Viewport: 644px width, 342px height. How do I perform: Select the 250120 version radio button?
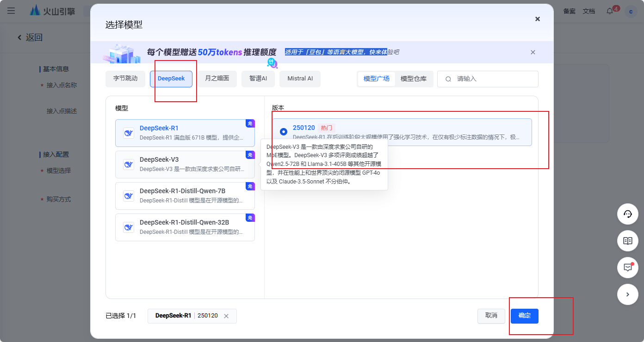point(284,132)
